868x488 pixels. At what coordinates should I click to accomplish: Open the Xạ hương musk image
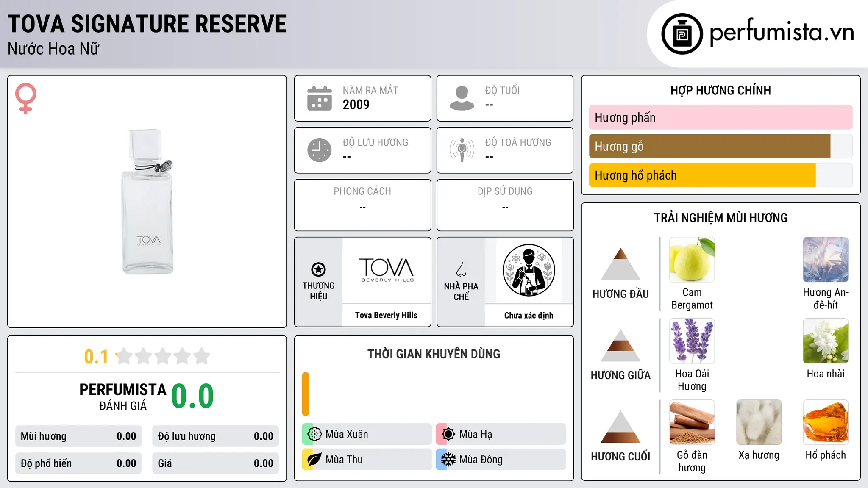coord(759,422)
